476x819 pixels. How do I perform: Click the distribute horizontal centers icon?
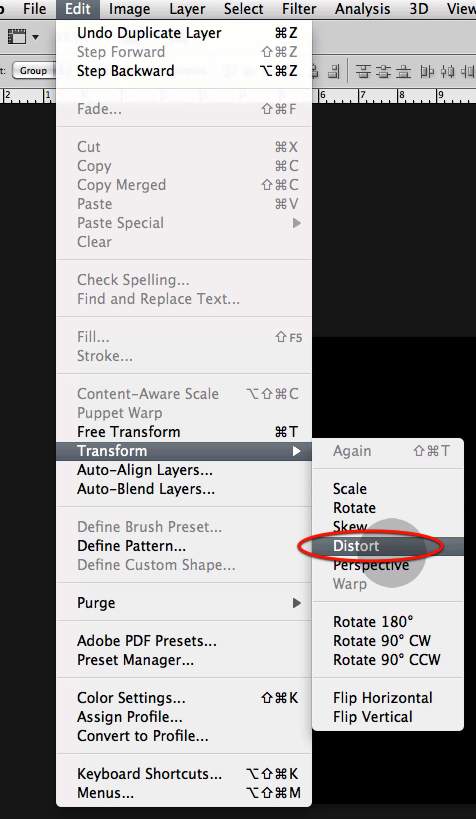(x=447, y=71)
